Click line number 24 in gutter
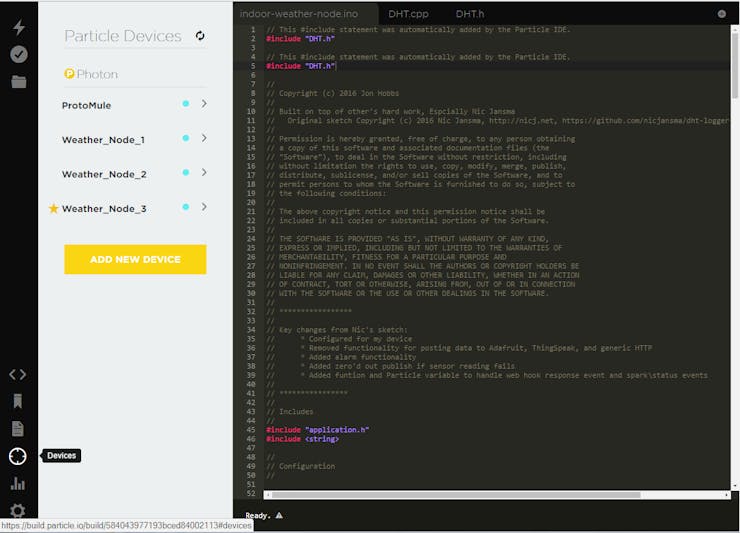Screen dimensions: 740x533 pyautogui.click(x=251, y=239)
